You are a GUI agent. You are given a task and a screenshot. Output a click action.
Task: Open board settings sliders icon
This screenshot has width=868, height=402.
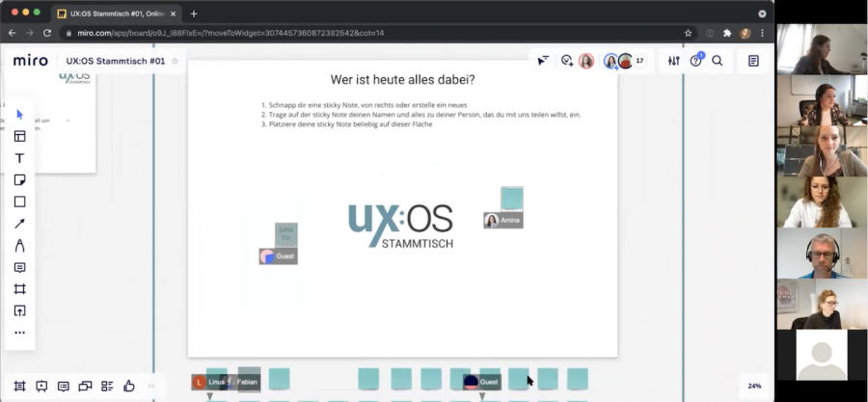point(674,61)
